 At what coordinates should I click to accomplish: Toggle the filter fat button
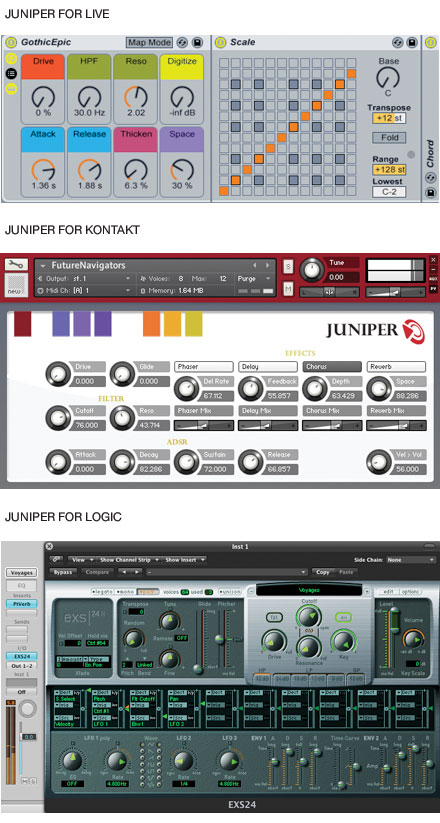coord(274,618)
